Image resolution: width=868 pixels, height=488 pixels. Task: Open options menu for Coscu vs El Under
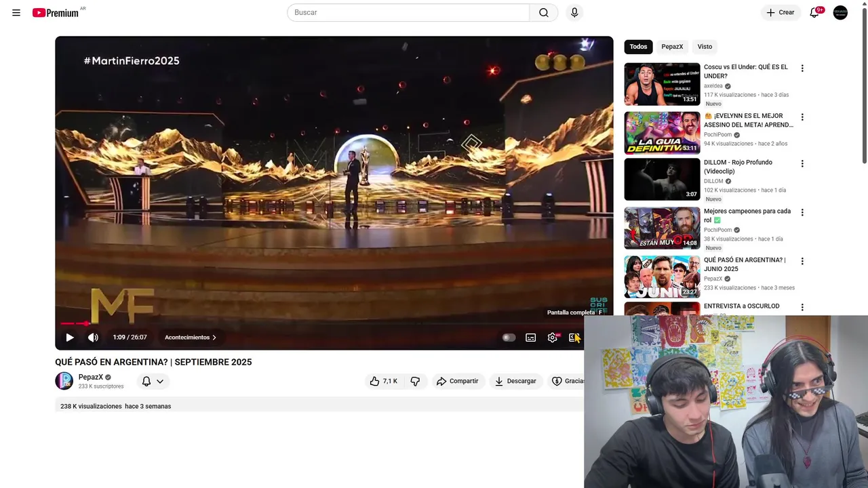coord(802,68)
